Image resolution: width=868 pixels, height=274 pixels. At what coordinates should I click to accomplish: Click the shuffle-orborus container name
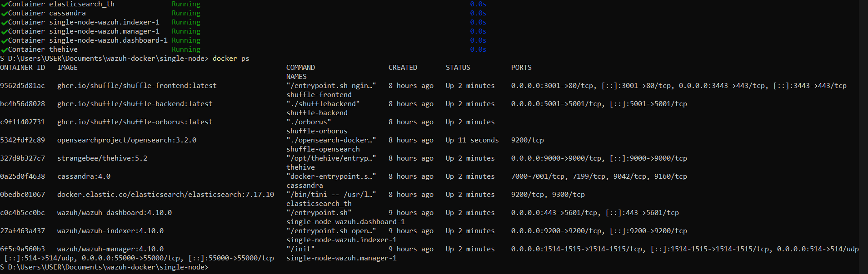click(x=317, y=131)
